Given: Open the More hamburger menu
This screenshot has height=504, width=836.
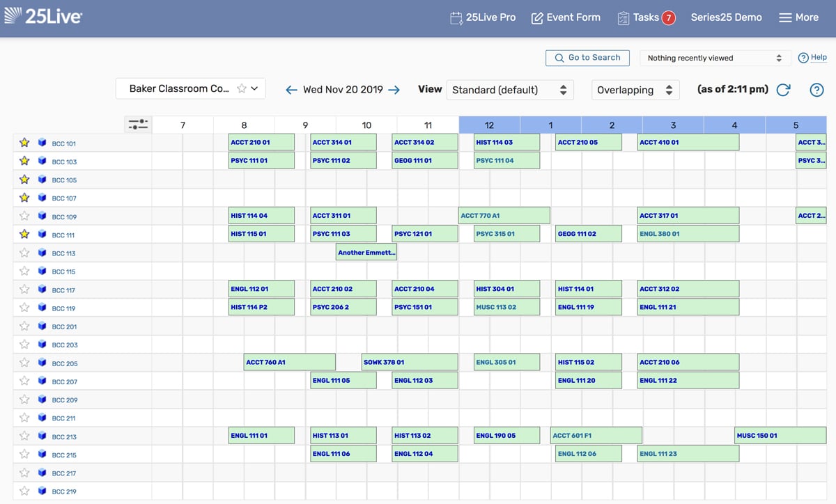Looking at the screenshot, I should click(798, 17).
